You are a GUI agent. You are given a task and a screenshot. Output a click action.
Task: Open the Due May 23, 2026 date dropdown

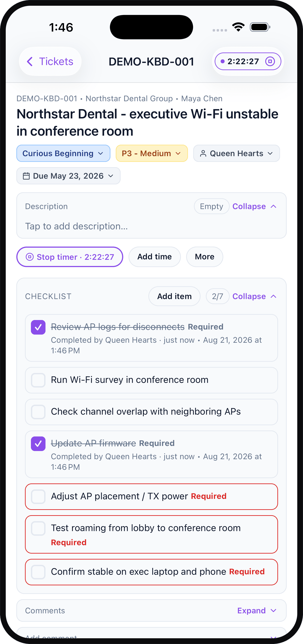tap(68, 176)
